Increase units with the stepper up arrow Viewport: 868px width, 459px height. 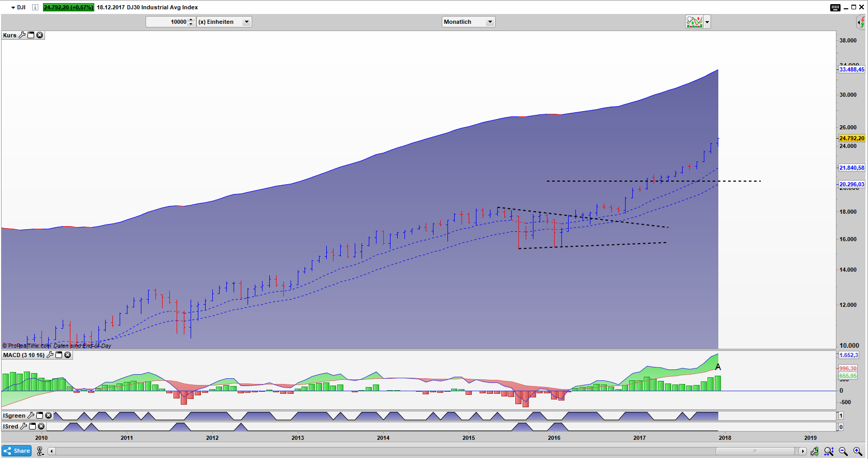[x=191, y=20]
